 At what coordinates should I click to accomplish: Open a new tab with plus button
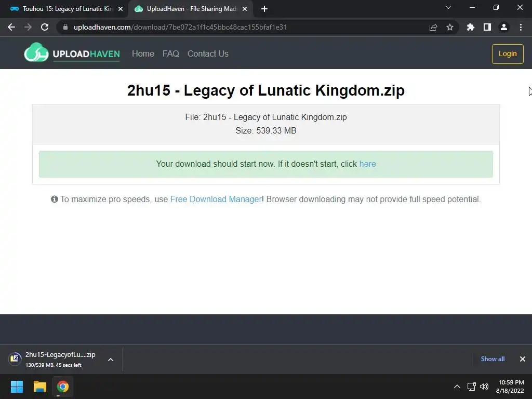[264, 9]
